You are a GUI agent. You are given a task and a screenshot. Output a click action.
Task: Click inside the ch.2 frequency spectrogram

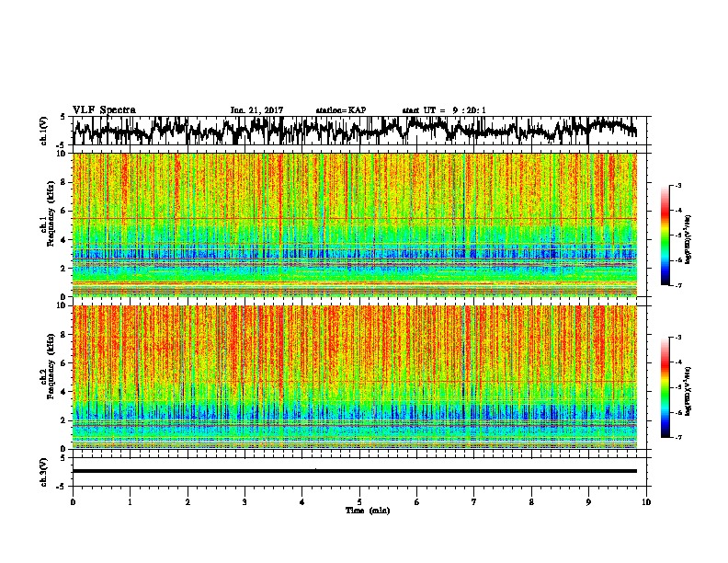coord(355,377)
